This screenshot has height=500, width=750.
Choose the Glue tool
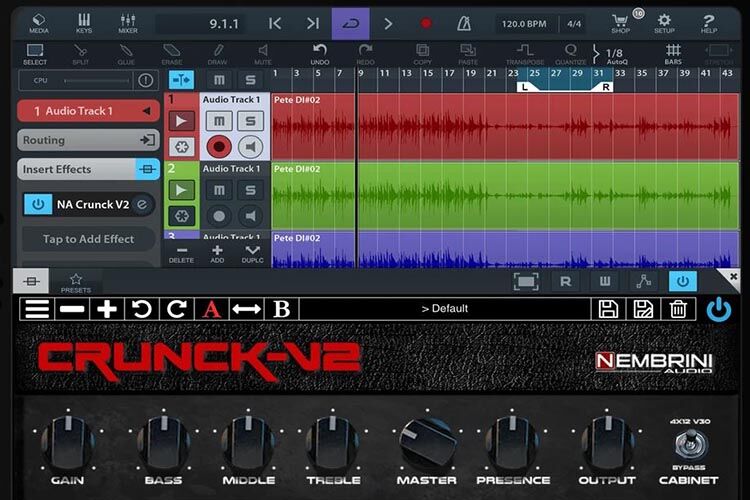pos(126,54)
